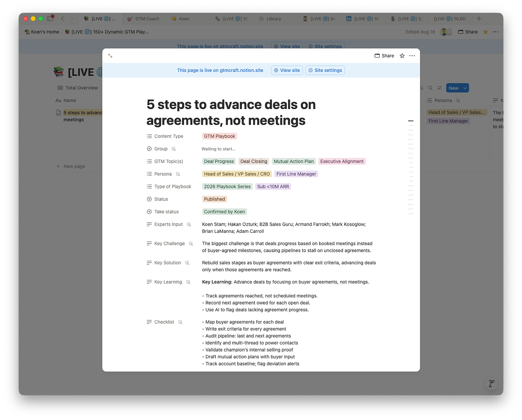Select the Head of Sales / VP Sales / CRO tag
522x420 pixels.
tap(237, 174)
